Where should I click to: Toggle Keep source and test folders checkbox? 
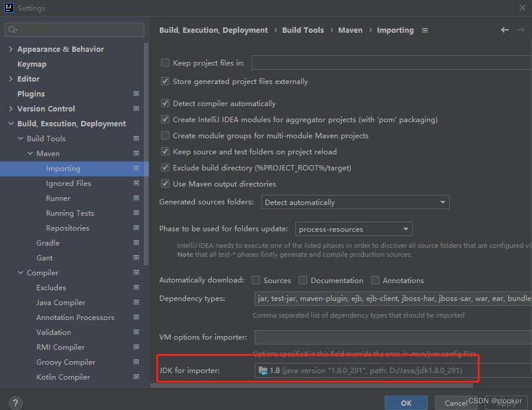click(x=165, y=151)
